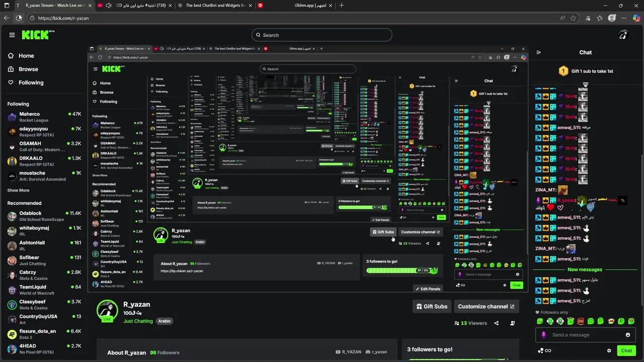Jump to New messages divider in chat
Screen dimensions: 644x362
pos(585,269)
